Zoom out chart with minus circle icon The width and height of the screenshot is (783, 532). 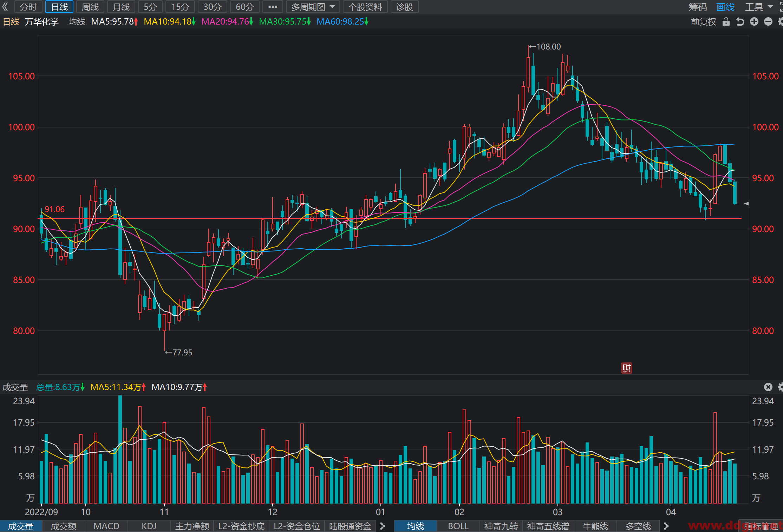[x=768, y=22]
